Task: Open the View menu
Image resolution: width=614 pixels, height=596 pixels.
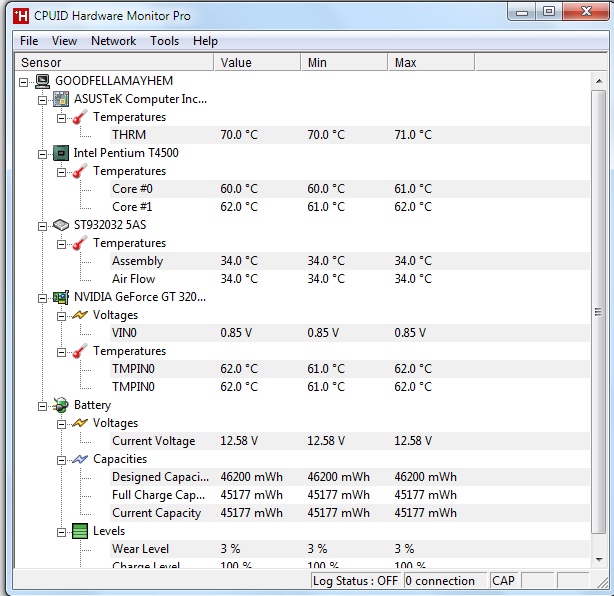Action: click(64, 41)
